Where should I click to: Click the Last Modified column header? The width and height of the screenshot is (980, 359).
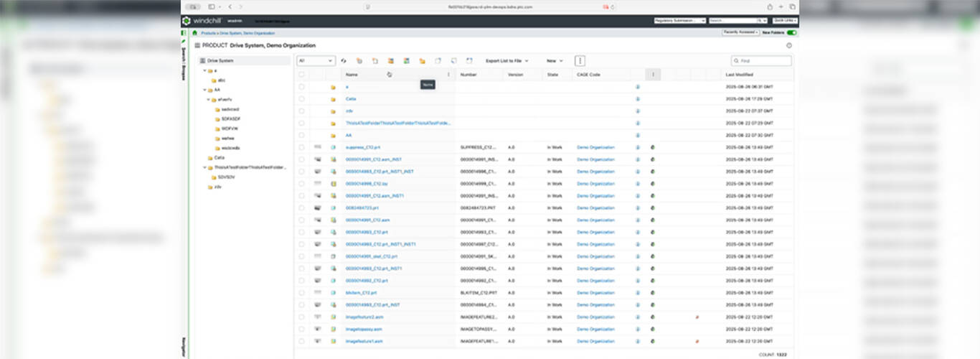tap(739, 75)
